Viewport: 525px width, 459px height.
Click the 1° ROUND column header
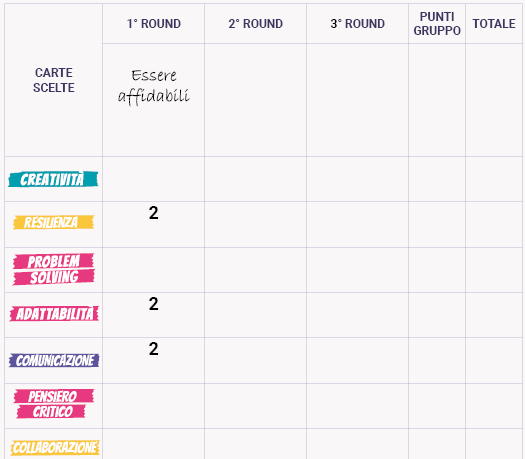(x=154, y=24)
